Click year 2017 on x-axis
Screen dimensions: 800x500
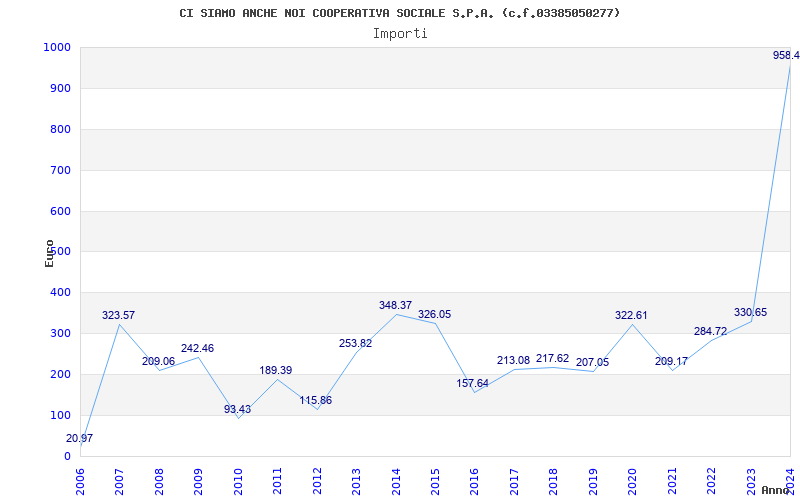[x=514, y=482]
